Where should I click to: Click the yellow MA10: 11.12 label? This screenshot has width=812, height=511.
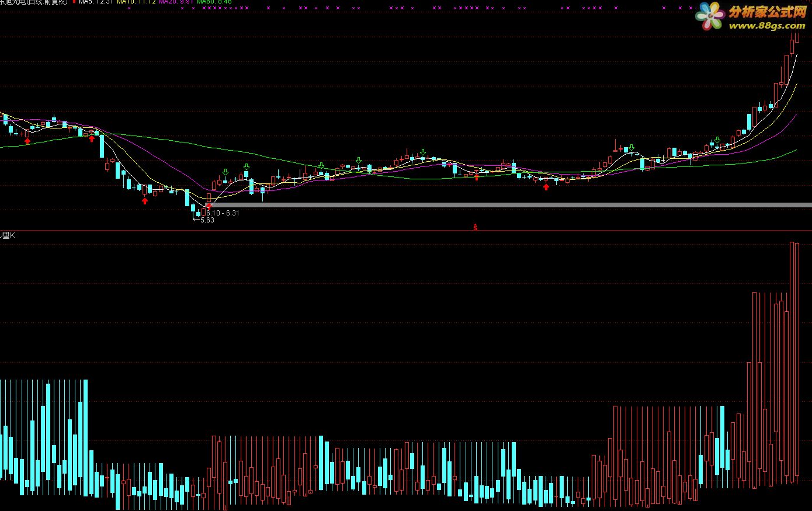click(x=136, y=2)
